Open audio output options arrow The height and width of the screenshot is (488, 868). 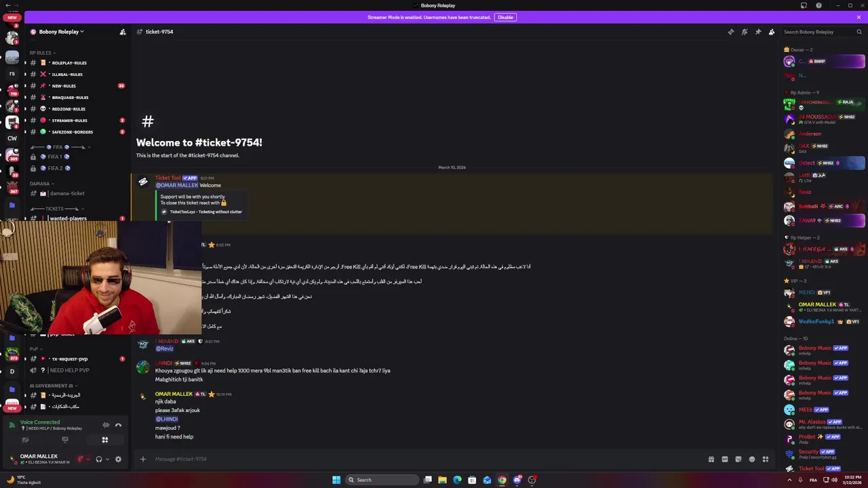click(107, 459)
